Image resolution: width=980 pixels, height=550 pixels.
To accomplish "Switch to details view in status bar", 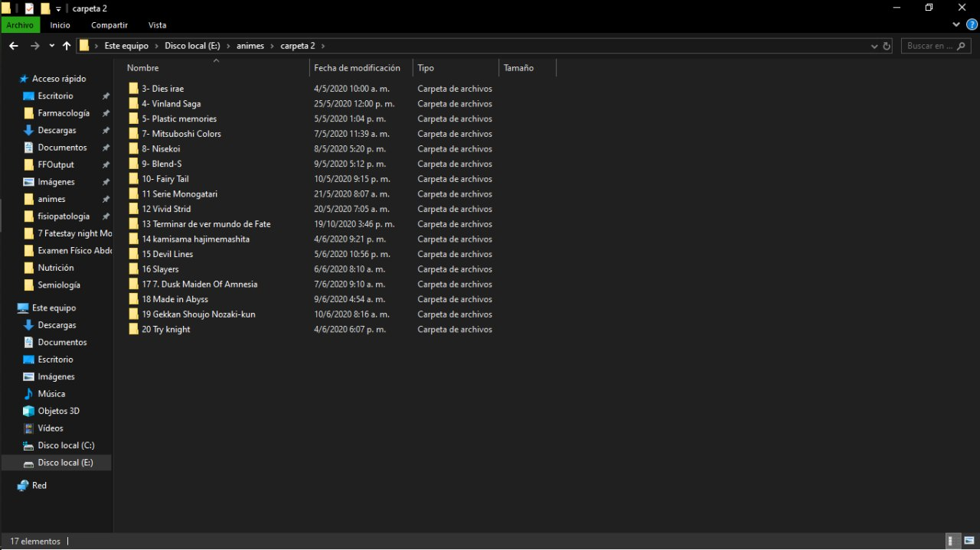I will [x=953, y=541].
